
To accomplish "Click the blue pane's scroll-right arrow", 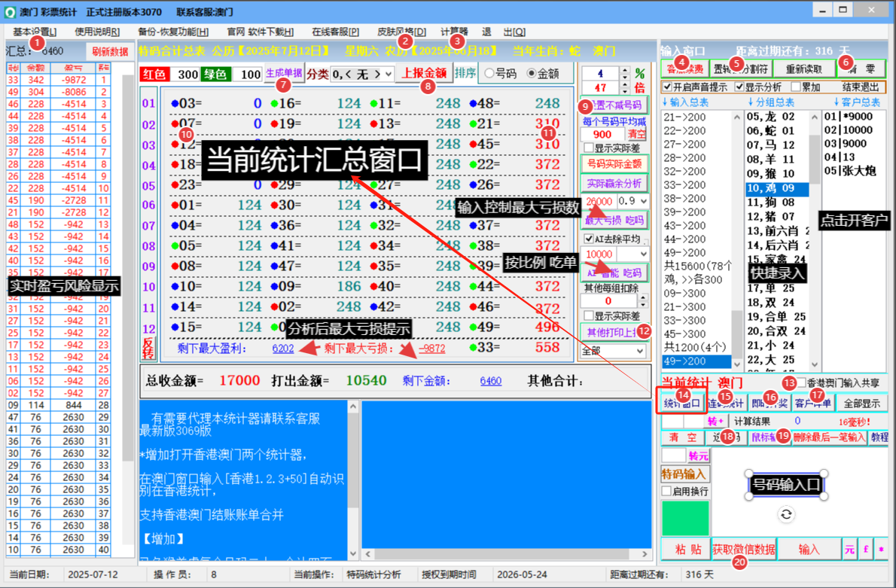I will pos(645,553).
